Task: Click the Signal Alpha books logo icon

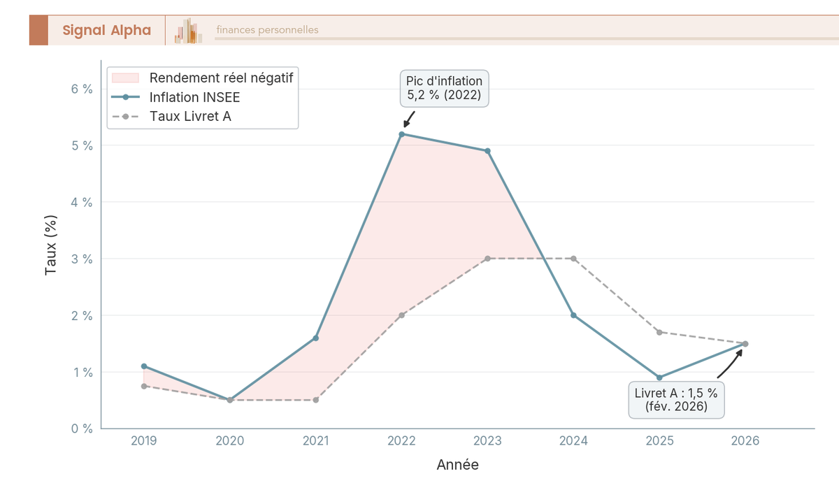Action: (188, 31)
